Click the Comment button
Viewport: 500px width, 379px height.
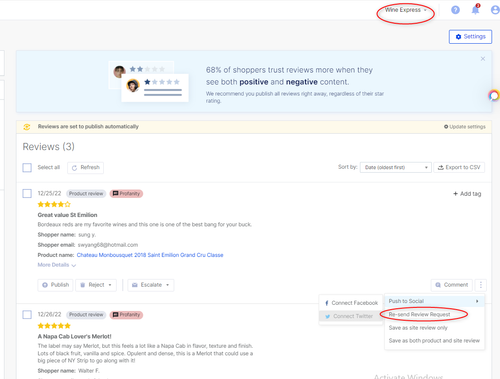(x=452, y=285)
